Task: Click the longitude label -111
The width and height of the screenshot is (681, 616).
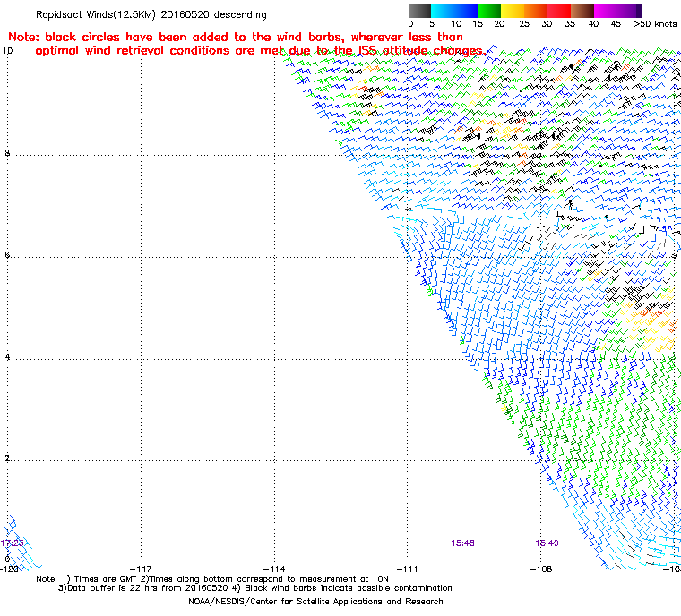Action: point(408,569)
